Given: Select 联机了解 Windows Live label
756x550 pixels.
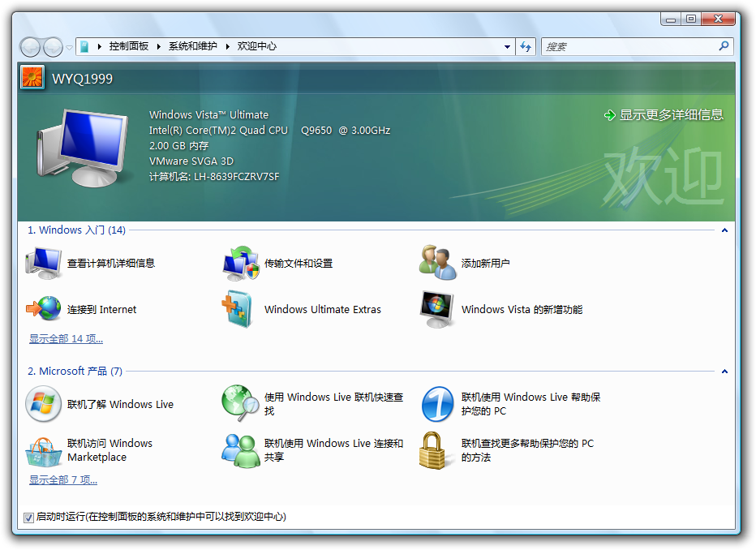Looking at the screenshot, I should point(120,405).
